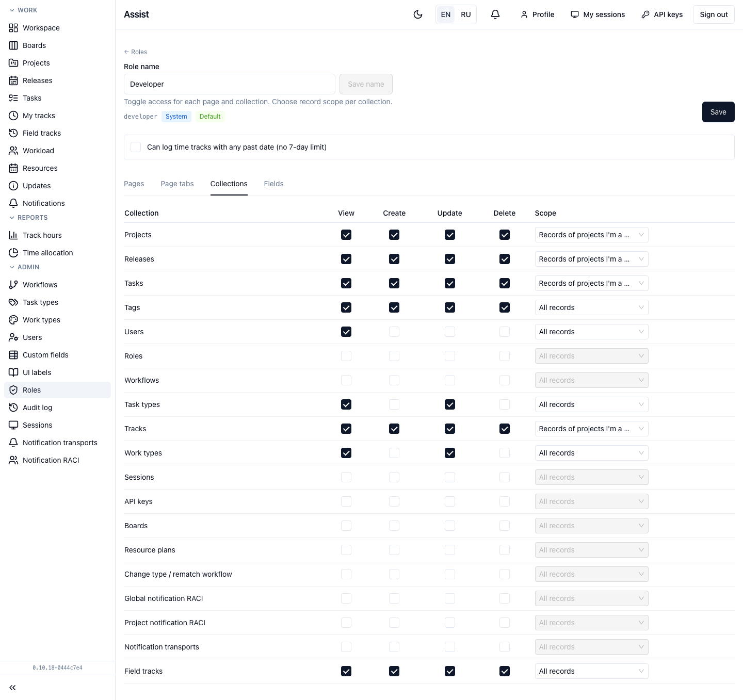
Task: Click the Updates info icon
Action: [13, 186]
